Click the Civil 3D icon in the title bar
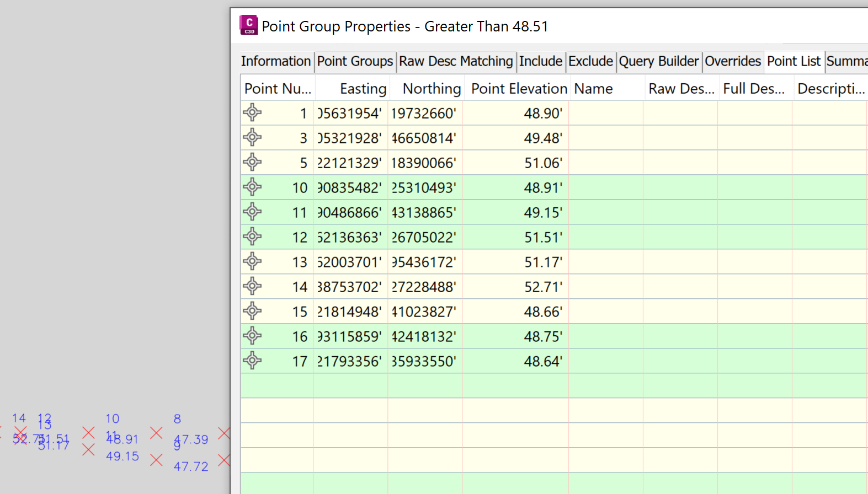The height and width of the screenshot is (494, 868). 248,25
